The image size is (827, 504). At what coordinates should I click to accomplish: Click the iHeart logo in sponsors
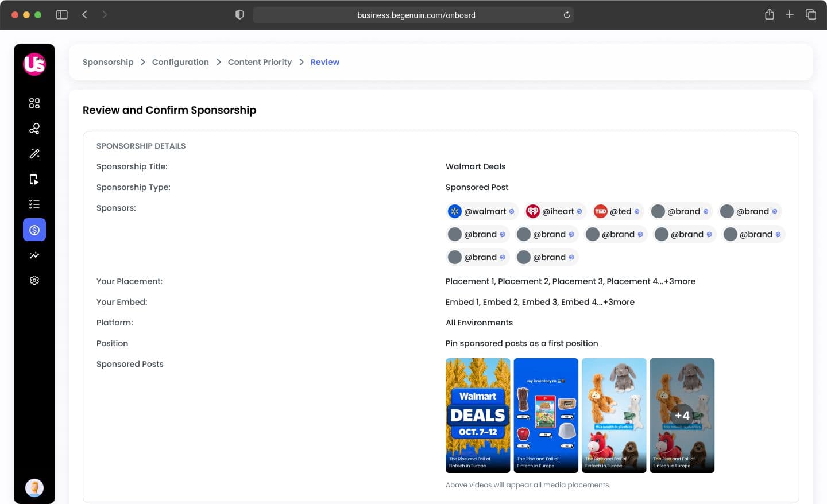tap(533, 211)
